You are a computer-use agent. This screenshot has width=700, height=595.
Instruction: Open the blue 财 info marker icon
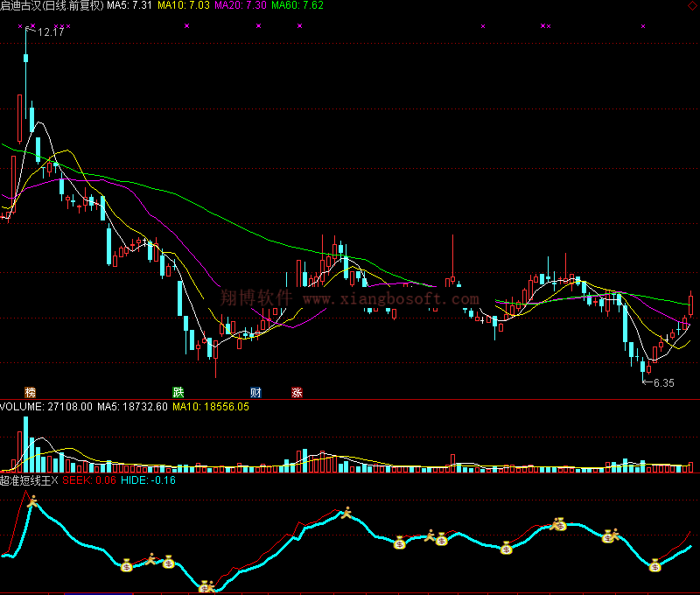click(255, 392)
